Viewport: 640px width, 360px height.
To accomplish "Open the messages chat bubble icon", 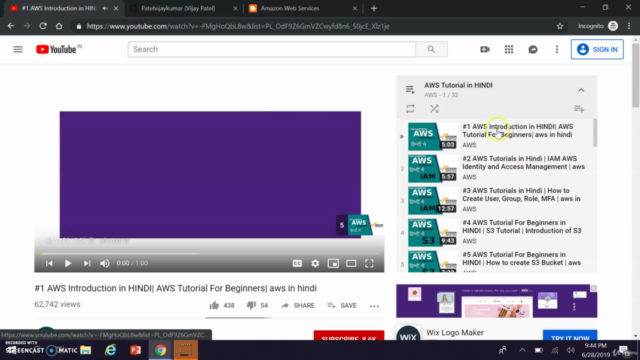I will coord(533,49).
